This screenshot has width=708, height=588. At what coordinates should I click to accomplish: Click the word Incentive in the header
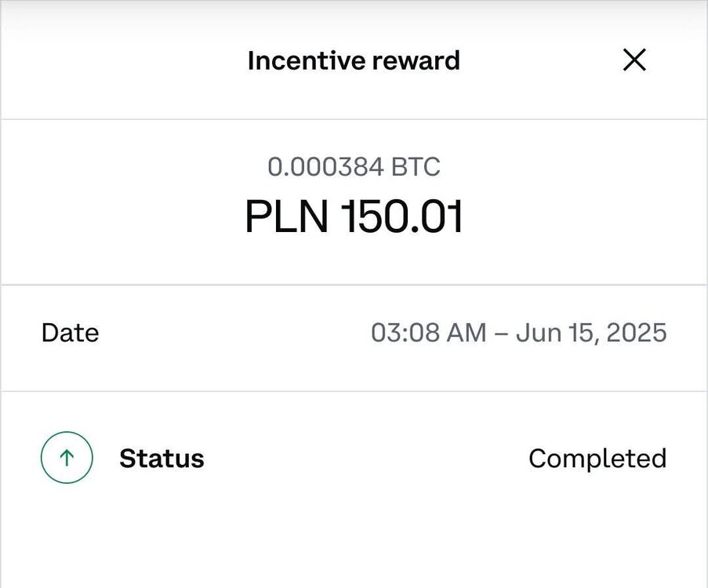coord(306,60)
